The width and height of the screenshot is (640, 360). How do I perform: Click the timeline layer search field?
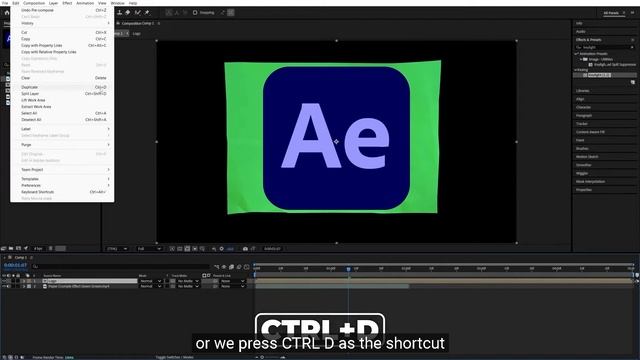120,267
